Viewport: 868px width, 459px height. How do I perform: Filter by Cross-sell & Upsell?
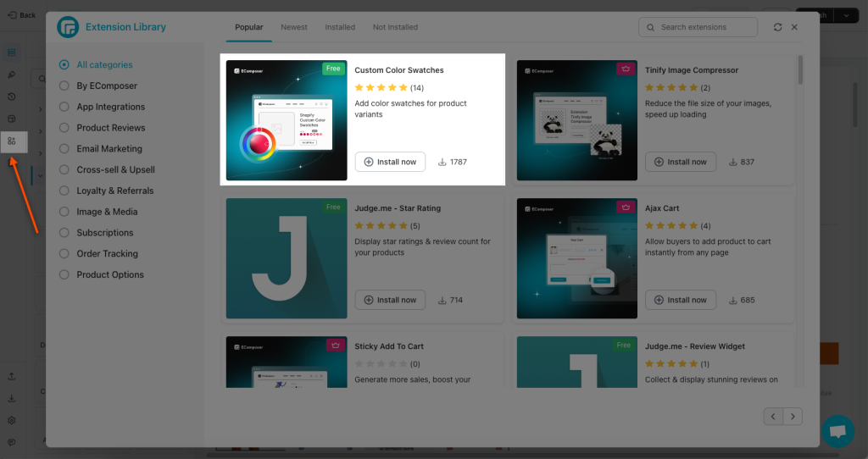coord(107,169)
